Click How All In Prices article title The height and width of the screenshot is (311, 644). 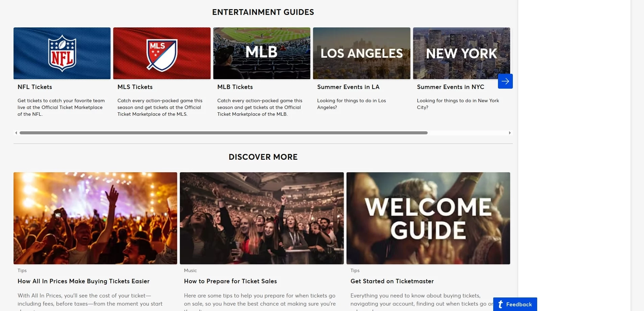pyautogui.click(x=84, y=281)
